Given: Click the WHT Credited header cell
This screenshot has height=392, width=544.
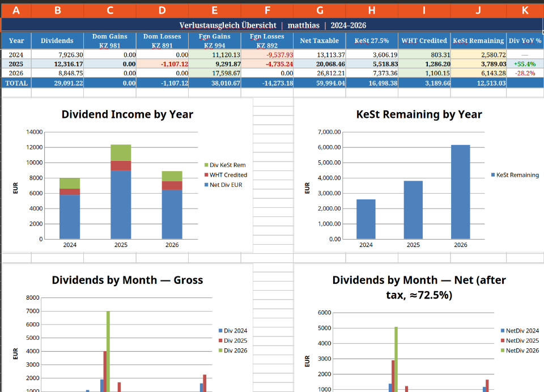Looking at the screenshot, I should (424, 41).
